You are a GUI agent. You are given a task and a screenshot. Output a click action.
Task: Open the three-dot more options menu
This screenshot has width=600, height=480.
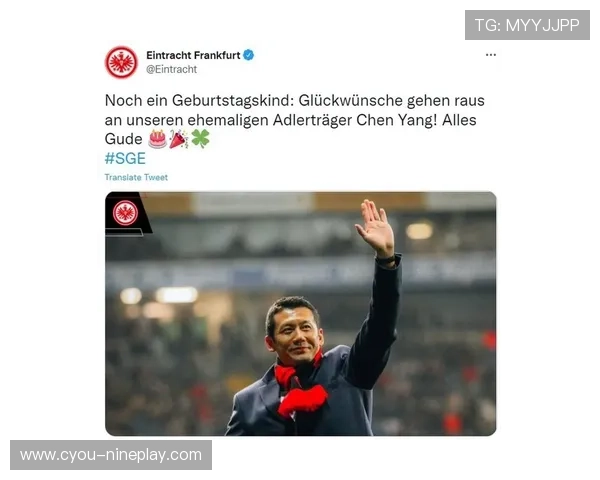491,55
